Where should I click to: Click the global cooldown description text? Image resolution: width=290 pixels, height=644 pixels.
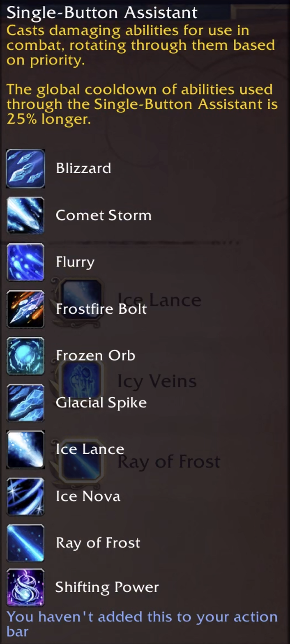click(142, 104)
